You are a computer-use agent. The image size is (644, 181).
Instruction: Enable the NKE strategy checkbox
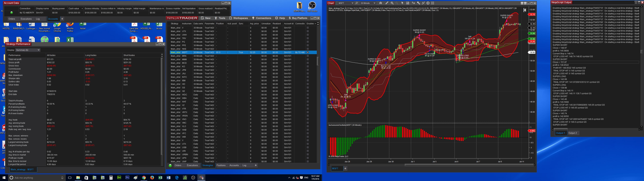308,49
